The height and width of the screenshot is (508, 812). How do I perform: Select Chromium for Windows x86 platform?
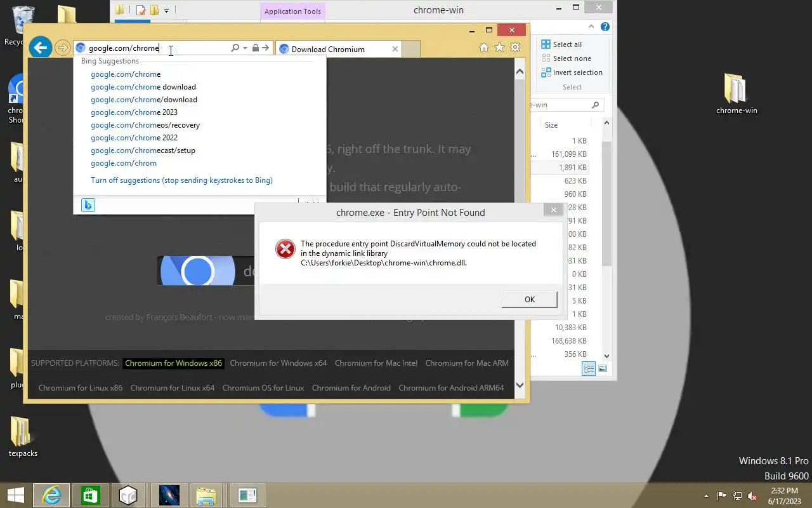coord(173,363)
